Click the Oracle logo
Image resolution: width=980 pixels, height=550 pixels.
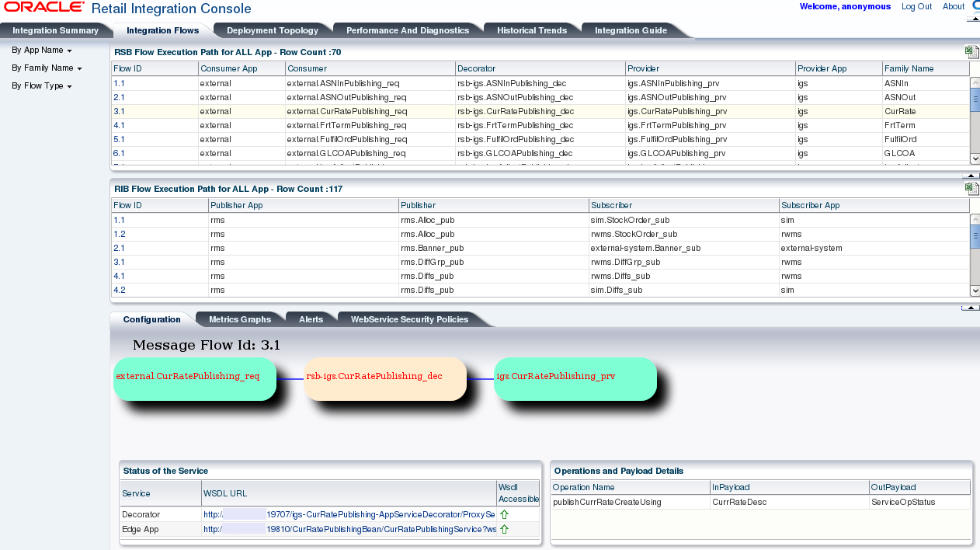click(x=43, y=7)
